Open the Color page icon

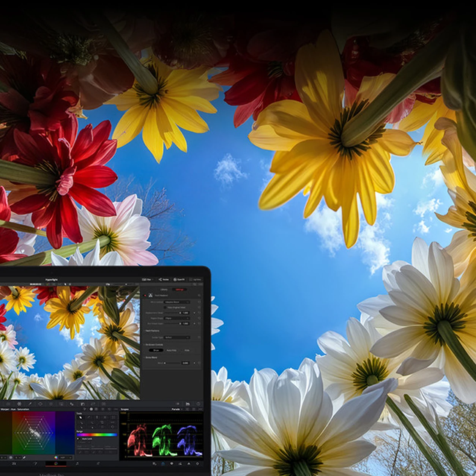point(56,463)
